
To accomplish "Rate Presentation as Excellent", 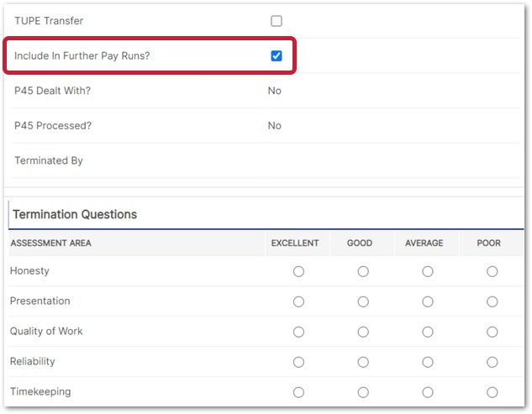I will pos(298,301).
